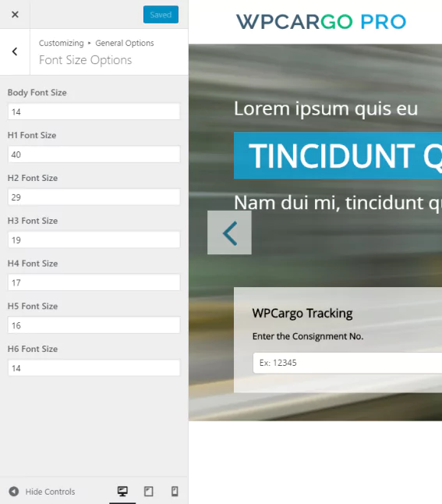Collapse sidebar with Hide Controls arrow icon
This screenshot has height=504, width=442.
14,492
